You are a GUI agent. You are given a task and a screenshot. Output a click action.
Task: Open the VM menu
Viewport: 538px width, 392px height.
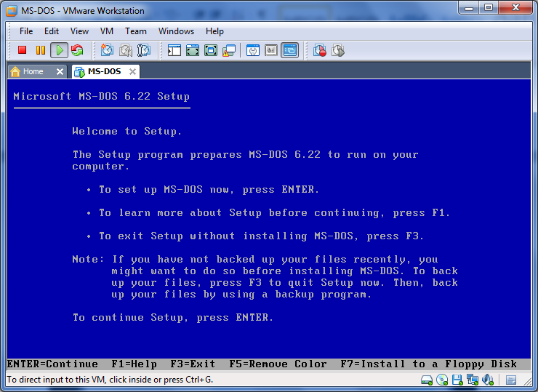[107, 31]
